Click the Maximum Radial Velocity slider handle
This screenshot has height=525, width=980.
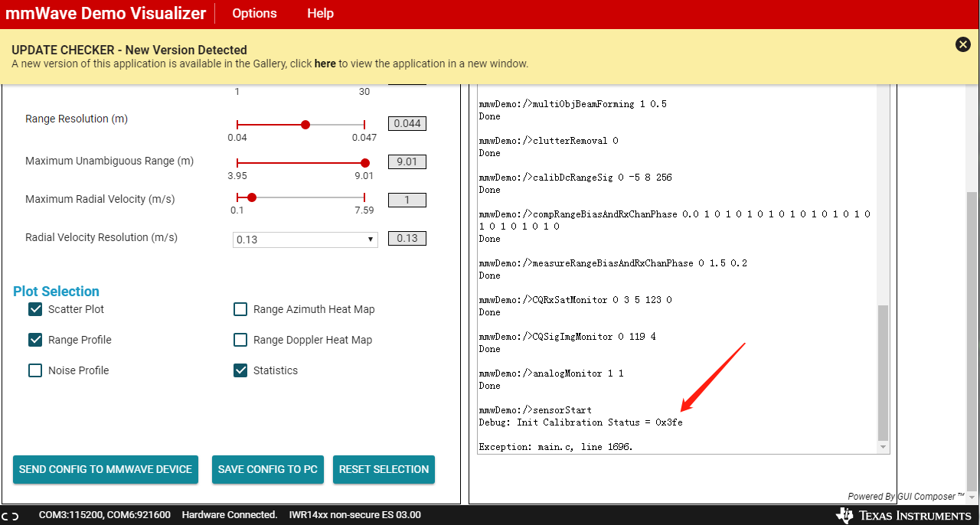[x=252, y=197]
